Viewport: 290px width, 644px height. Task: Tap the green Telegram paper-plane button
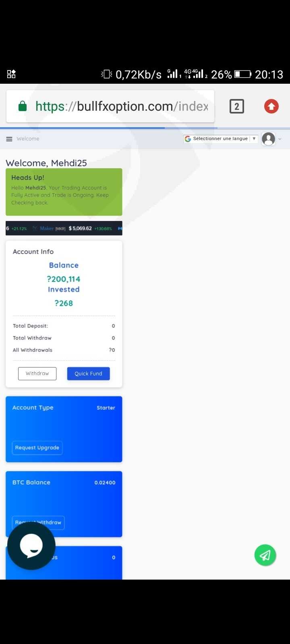[x=265, y=555]
